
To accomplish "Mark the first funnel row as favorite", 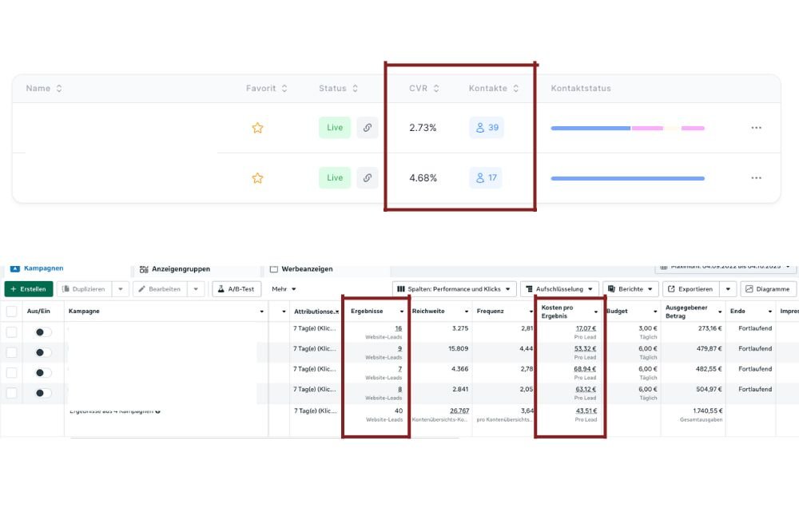I will tap(257, 128).
